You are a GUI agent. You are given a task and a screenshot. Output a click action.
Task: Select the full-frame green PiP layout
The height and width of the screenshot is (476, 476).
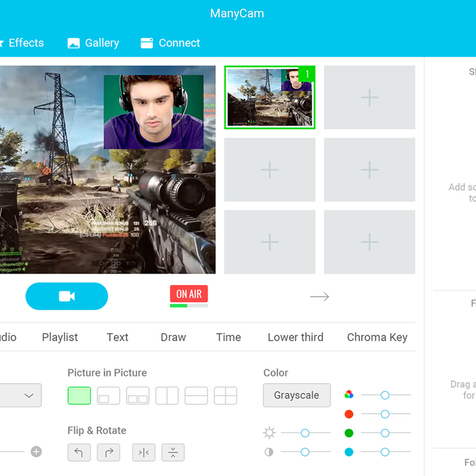click(79, 395)
